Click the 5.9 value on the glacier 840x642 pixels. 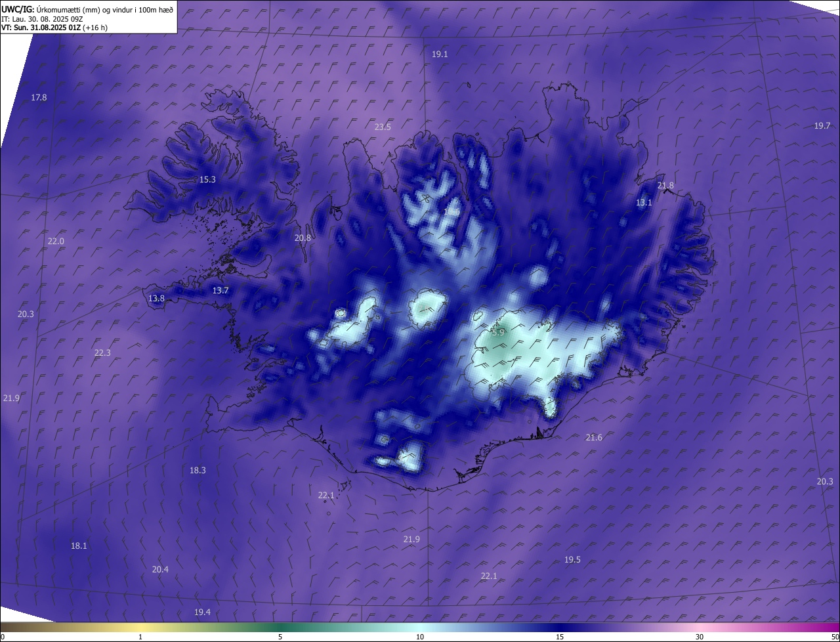(498, 332)
